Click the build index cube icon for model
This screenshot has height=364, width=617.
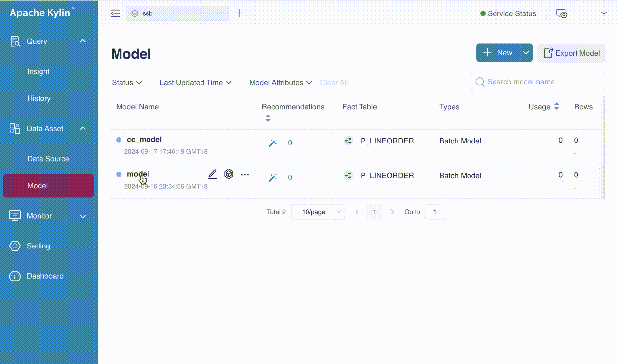[x=229, y=174]
